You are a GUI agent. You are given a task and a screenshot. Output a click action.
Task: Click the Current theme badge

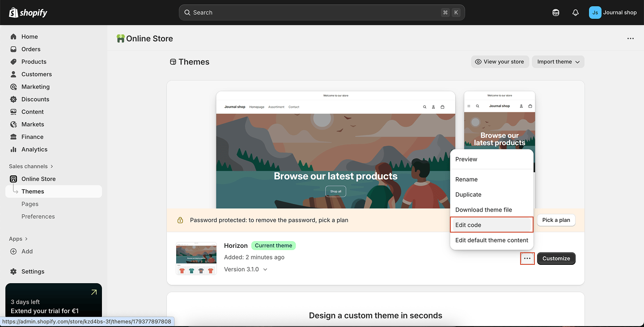point(273,246)
